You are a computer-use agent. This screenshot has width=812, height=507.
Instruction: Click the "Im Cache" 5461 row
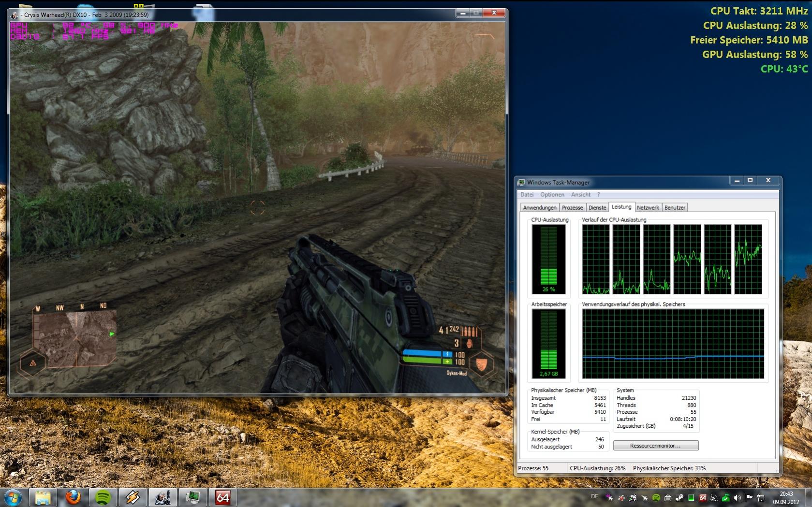[568, 405]
